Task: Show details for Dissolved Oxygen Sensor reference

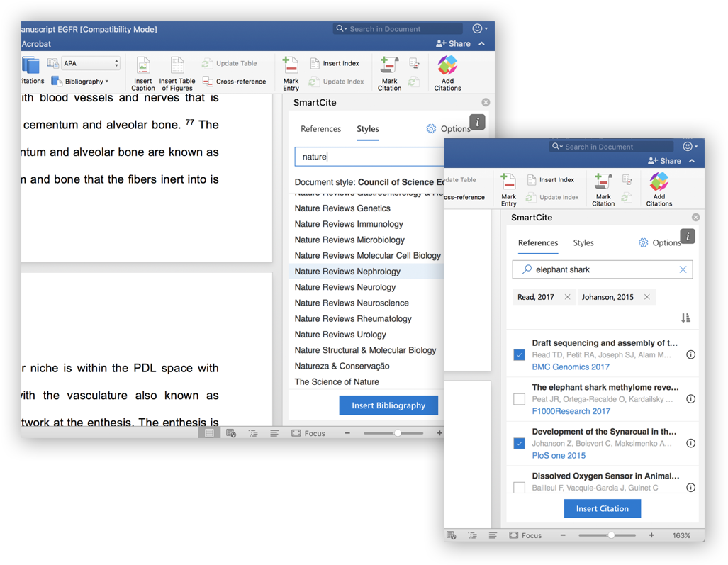Action: (691, 488)
